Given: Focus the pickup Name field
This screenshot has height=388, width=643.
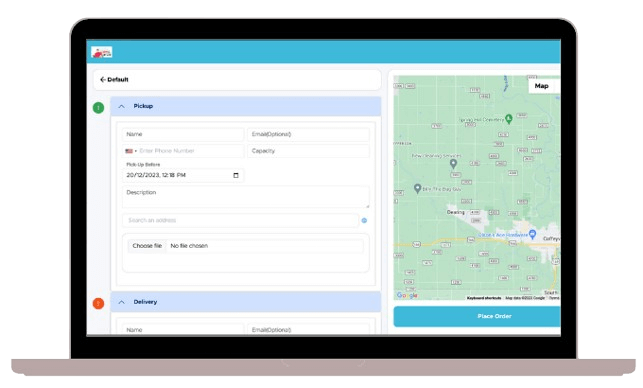Looking at the screenshot, I should (183, 134).
